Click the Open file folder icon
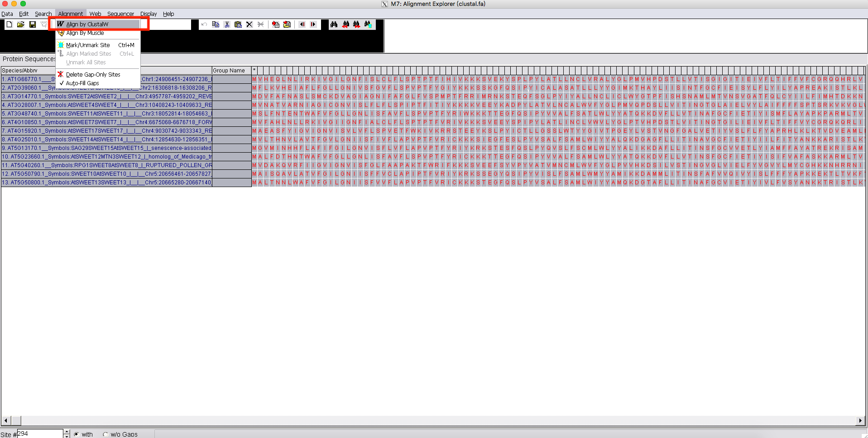868x438 pixels. [20, 24]
